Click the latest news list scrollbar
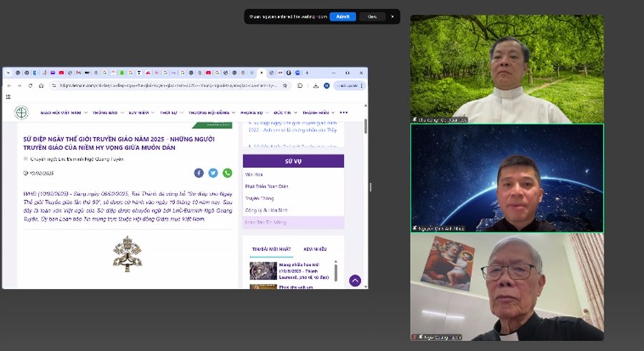Image resolution: width=644 pixels, height=351 pixels. (x=335, y=272)
